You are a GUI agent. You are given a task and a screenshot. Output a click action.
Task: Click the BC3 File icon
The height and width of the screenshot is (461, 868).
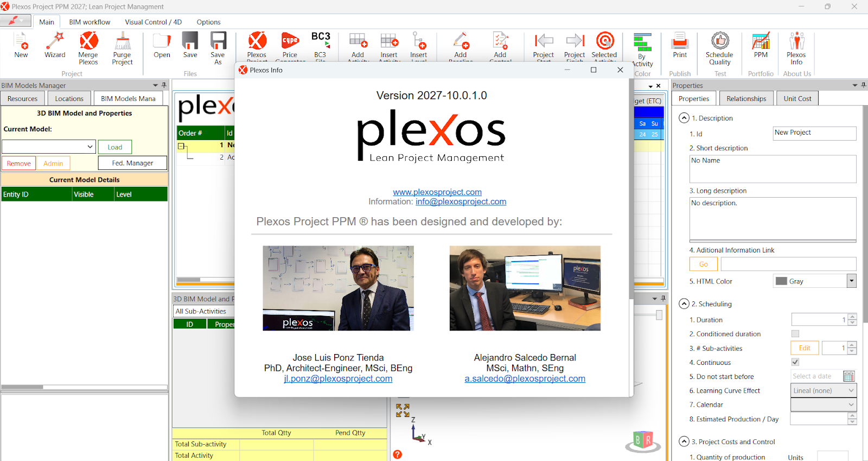321,41
